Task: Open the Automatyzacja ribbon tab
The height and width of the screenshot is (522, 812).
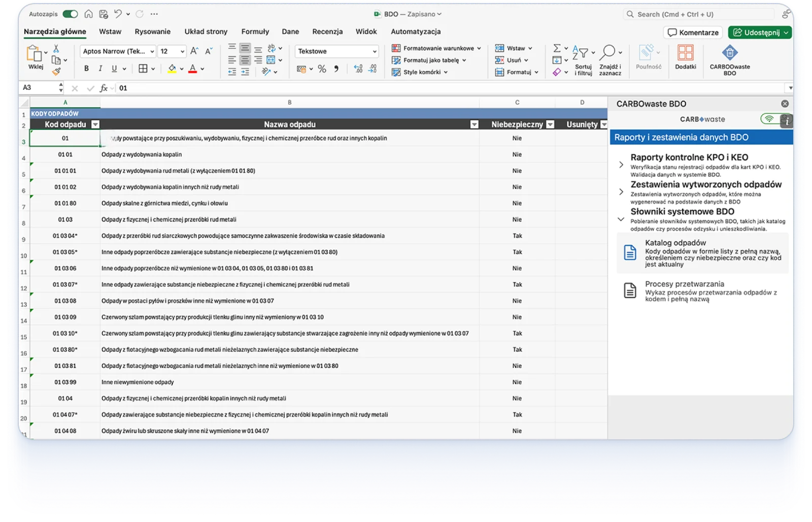Action: click(415, 31)
